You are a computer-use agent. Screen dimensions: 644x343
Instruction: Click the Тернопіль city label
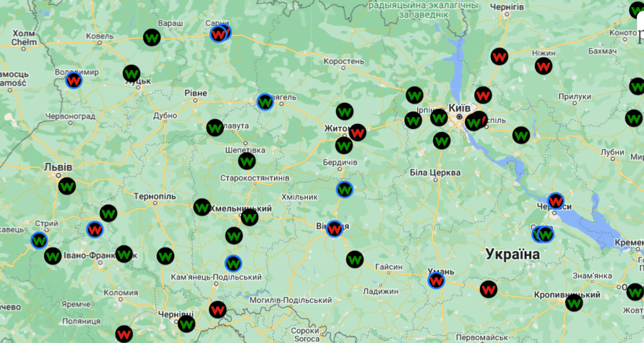coord(155,196)
